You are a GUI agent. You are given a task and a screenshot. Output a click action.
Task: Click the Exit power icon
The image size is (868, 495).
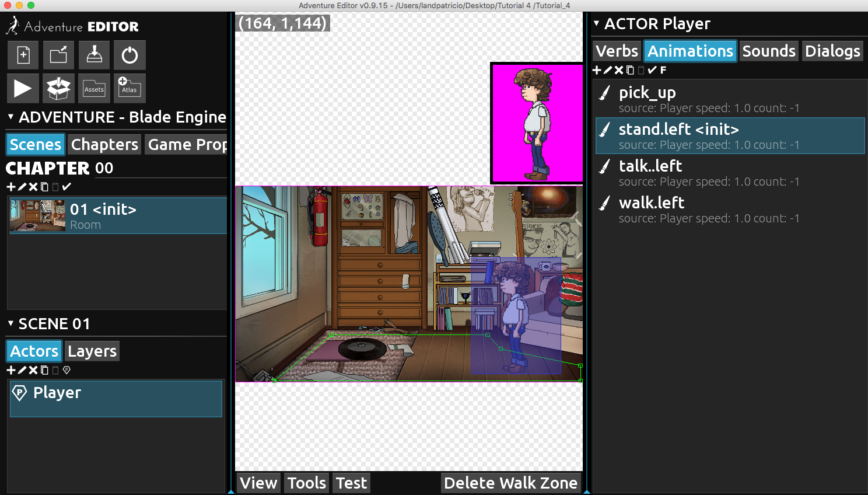[129, 55]
